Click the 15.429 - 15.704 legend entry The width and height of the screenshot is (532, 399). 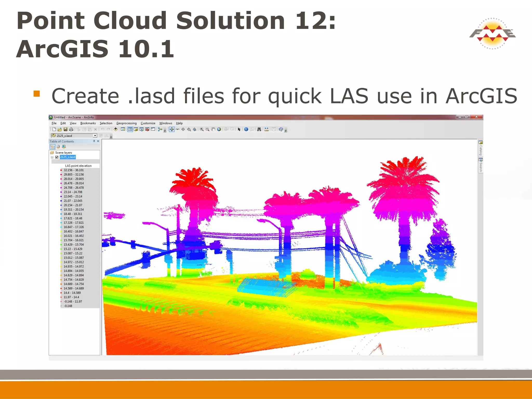point(74,245)
